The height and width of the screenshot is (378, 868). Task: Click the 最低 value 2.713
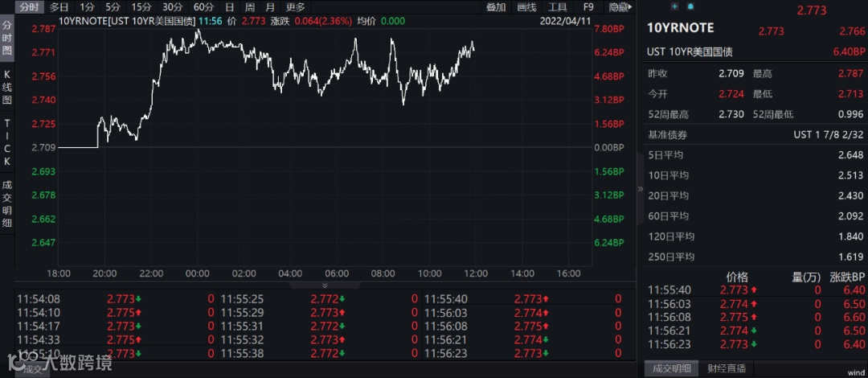click(x=851, y=93)
